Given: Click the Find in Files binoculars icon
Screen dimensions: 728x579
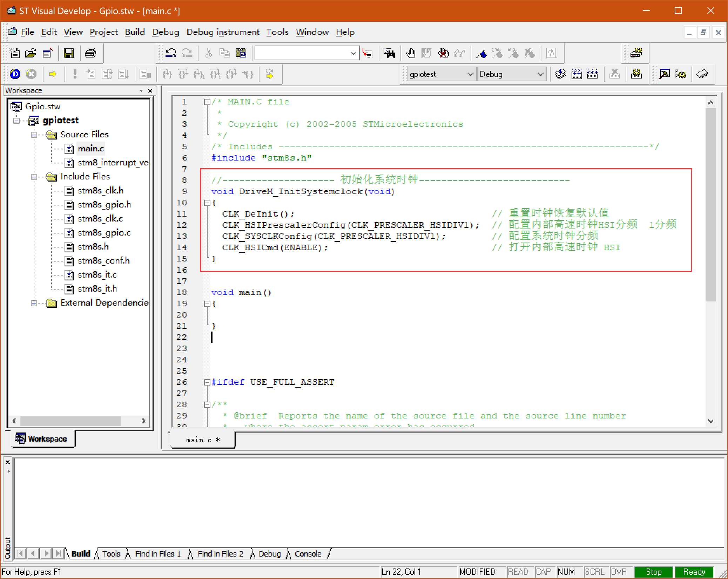Looking at the screenshot, I should (389, 53).
